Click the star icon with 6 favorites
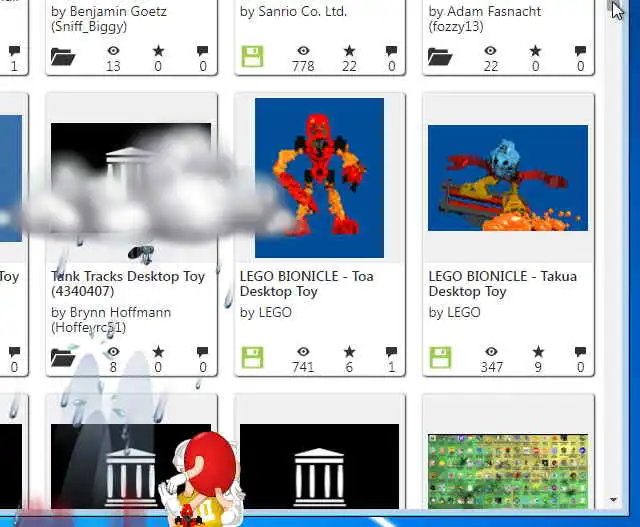 click(x=349, y=351)
